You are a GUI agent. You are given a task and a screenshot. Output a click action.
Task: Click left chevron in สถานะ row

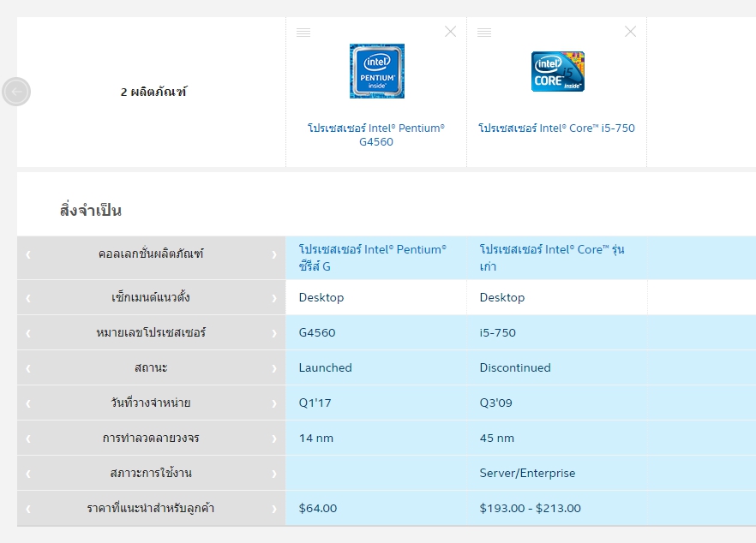[28, 368]
